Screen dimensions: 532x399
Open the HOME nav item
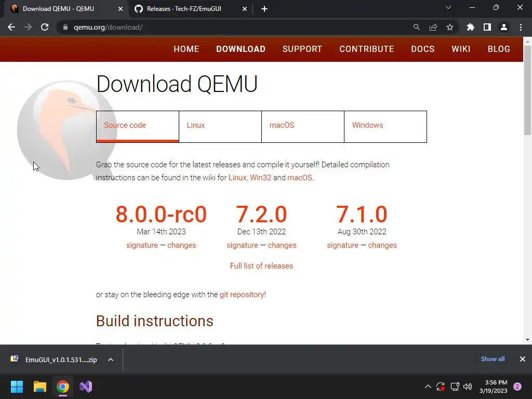tap(187, 49)
